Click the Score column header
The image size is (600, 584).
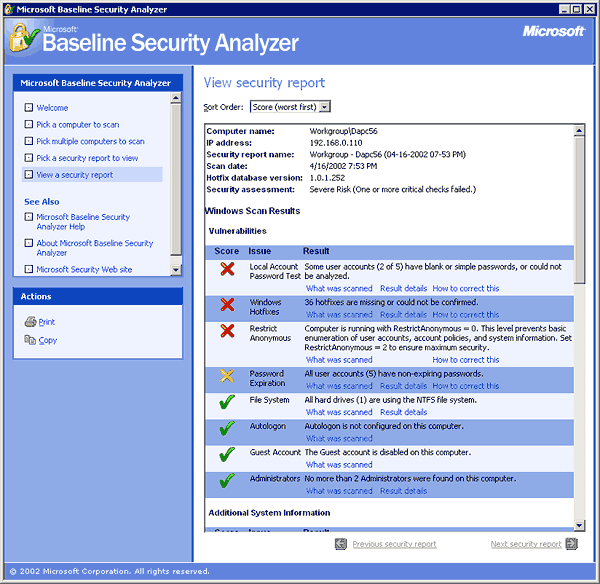point(227,251)
